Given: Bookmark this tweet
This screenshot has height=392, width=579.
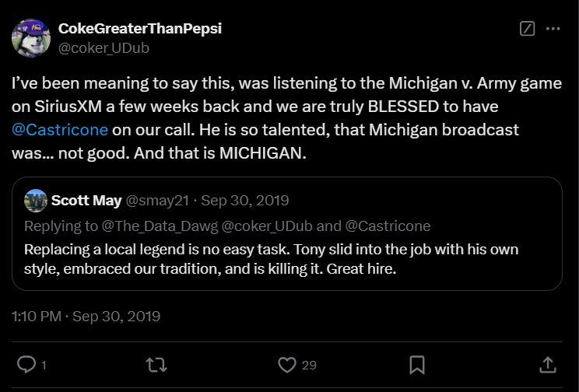Looking at the screenshot, I should (417, 364).
